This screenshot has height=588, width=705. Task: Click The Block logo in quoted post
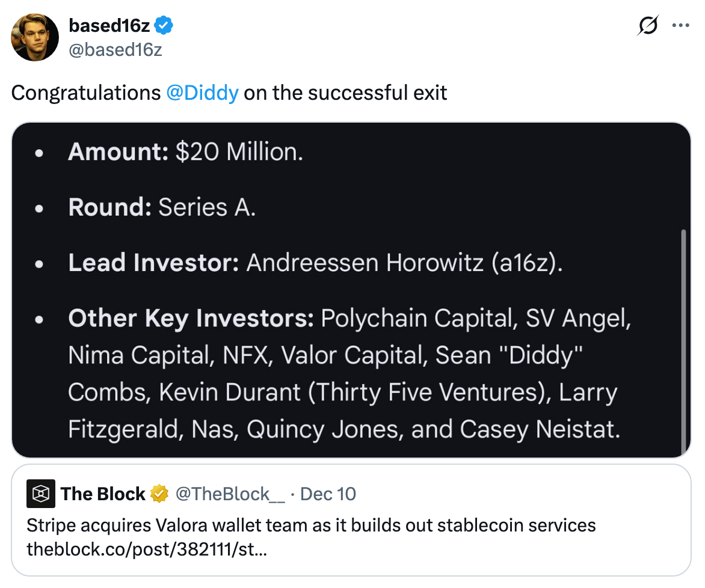click(41, 494)
